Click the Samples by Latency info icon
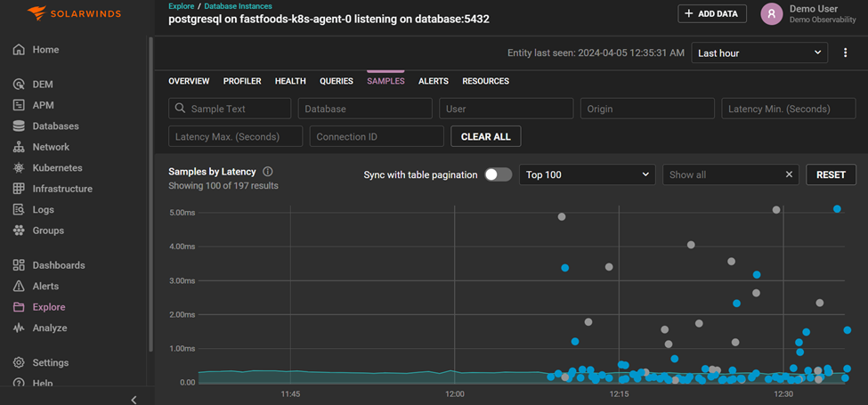This screenshot has height=405, width=868. [268, 172]
